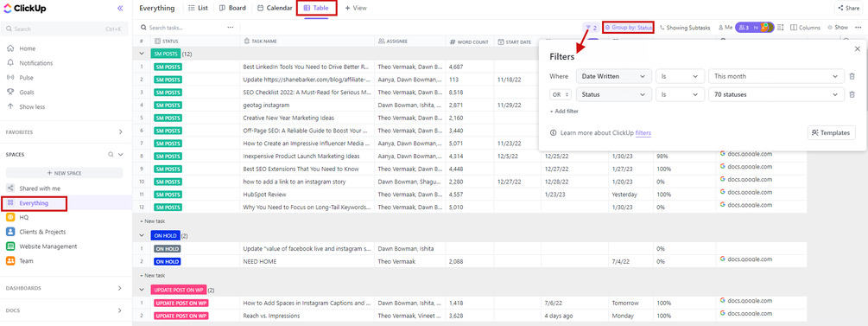Change the OR operator selector
This screenshot has height=326, width=868.
coord(561,95)
